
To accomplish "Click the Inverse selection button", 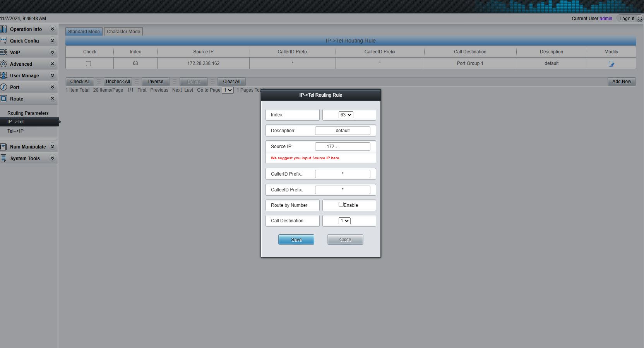I will pyautogui.click(x=156, y=82).
